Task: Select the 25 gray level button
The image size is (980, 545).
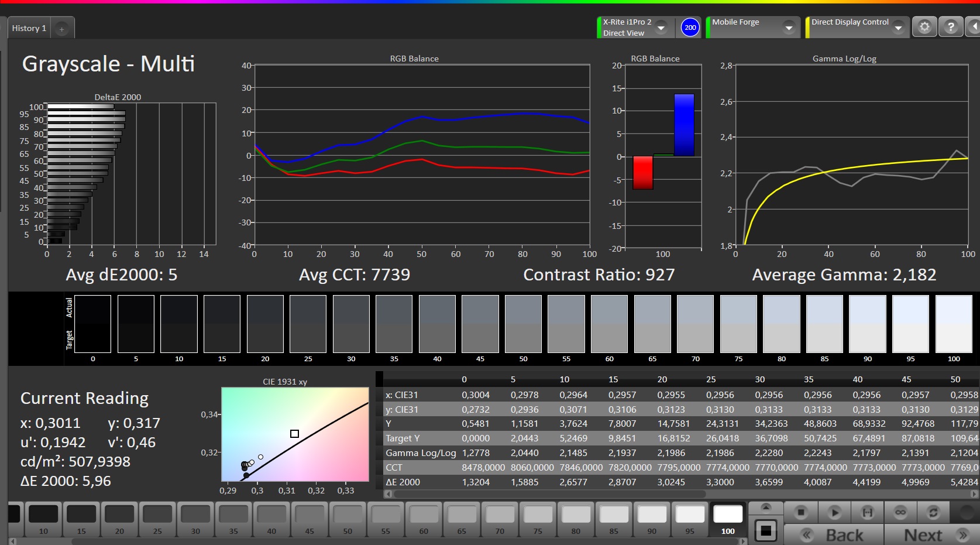Action: [157, 519]
